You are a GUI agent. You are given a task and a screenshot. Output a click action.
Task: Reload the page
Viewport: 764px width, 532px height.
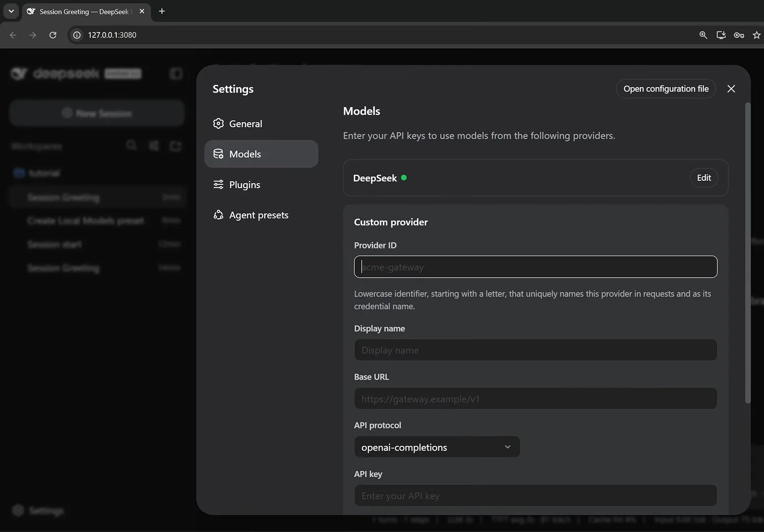[53, 35]
